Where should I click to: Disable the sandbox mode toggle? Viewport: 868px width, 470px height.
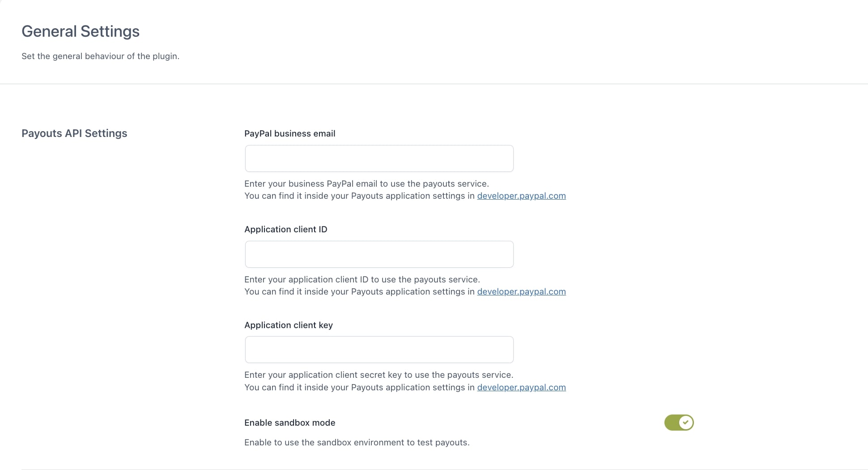[x=679, y=423]
